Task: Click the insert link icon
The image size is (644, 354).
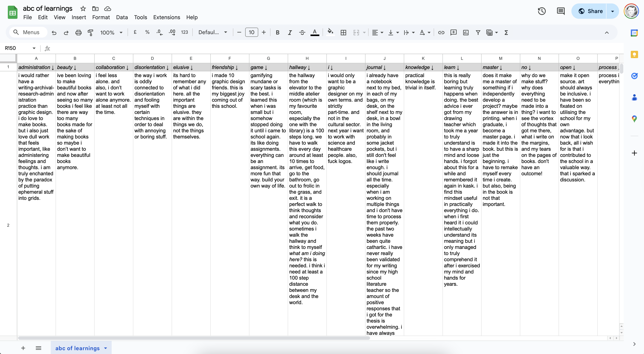Action: click(x=441, y=33)
